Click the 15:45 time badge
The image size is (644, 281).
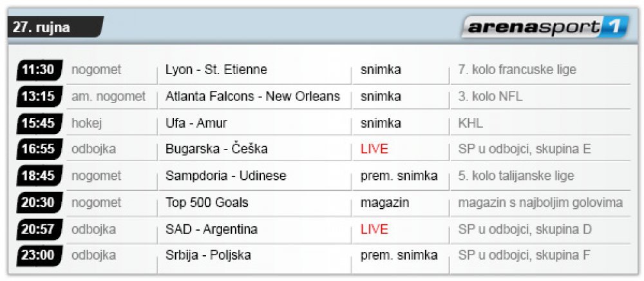(40, 123)
